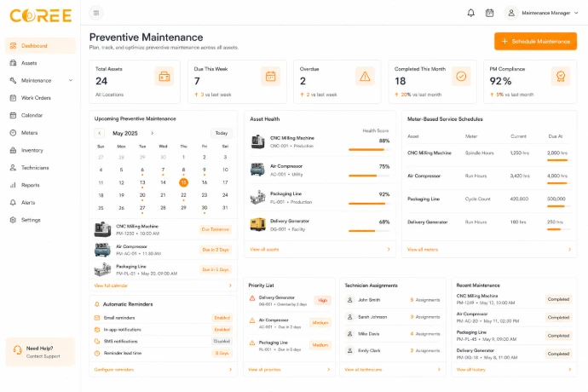Click the Due This Week calendar icon

(270, 77)
